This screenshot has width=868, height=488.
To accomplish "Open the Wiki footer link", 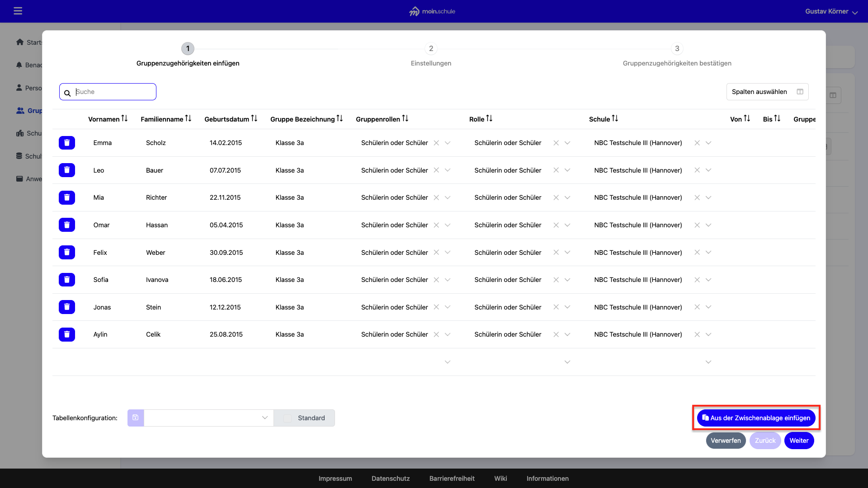I will 500,479.
